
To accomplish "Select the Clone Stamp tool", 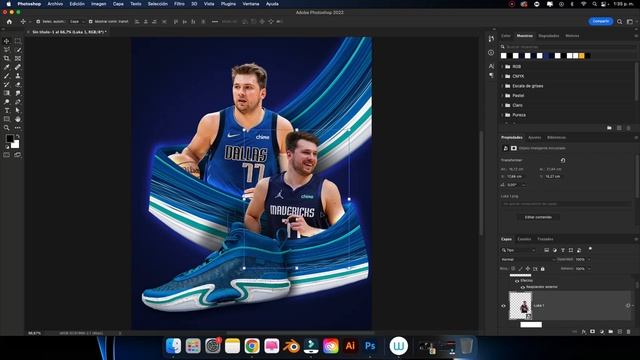I will pyautogui.click(x=18, y=76).
